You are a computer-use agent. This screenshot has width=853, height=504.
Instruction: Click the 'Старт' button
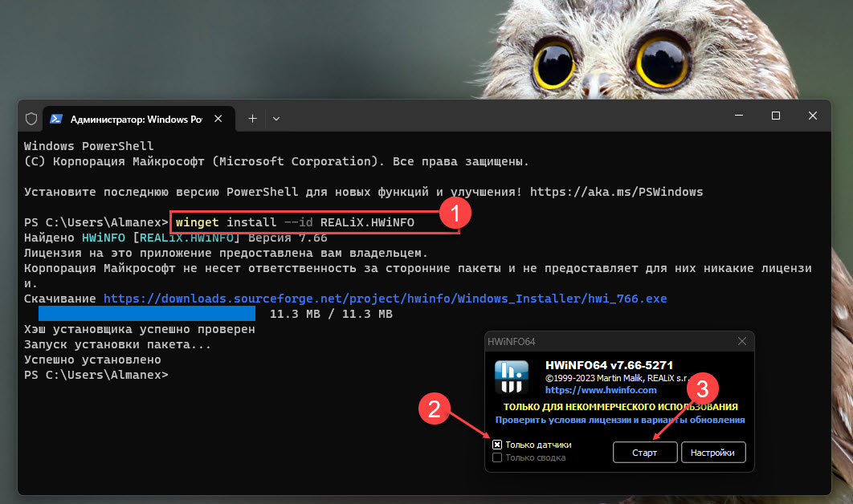[645, 453]
